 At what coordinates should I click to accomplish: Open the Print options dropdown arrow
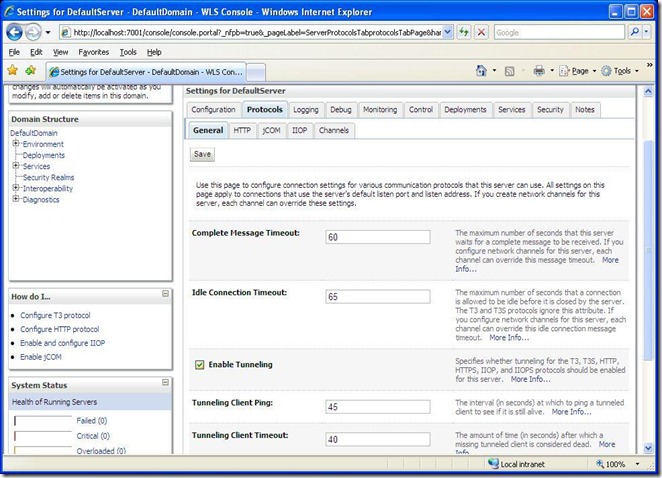552,71
